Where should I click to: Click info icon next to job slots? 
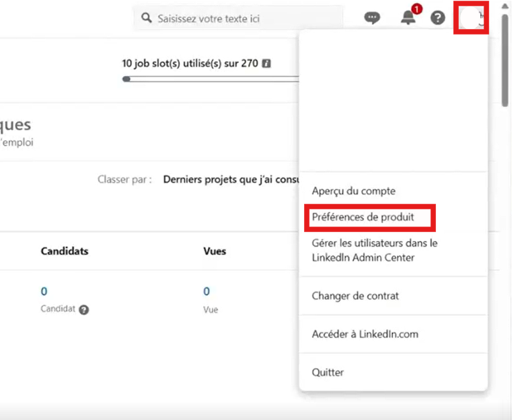tap(267, 64)
